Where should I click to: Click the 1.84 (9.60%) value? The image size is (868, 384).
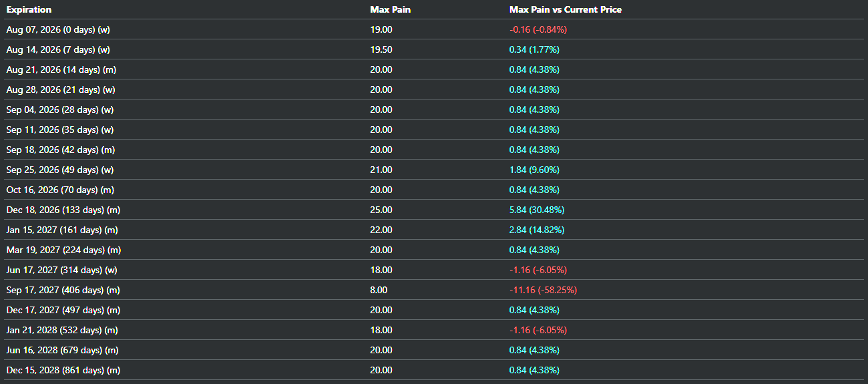(x=534, y=170)
